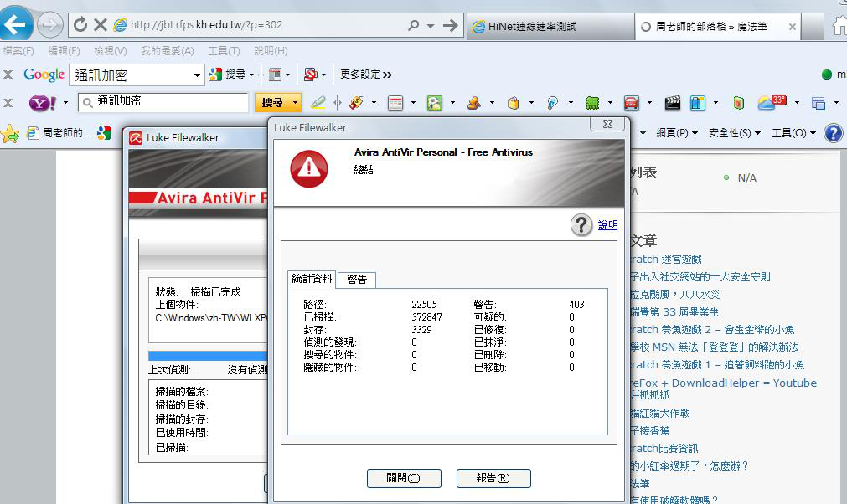This screenshot has width=847, height=504.
Task: Open the 檢視(V) menu
Action: pyautogui.click(x=111, y=51)
